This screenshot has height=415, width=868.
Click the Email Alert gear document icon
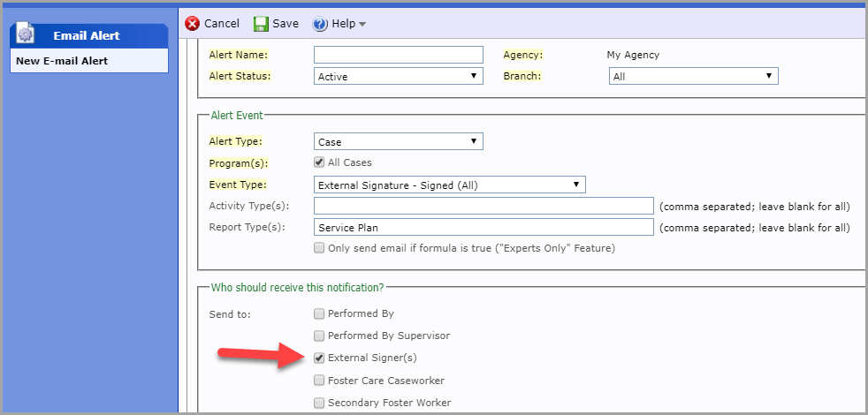(x=26, y=34)
